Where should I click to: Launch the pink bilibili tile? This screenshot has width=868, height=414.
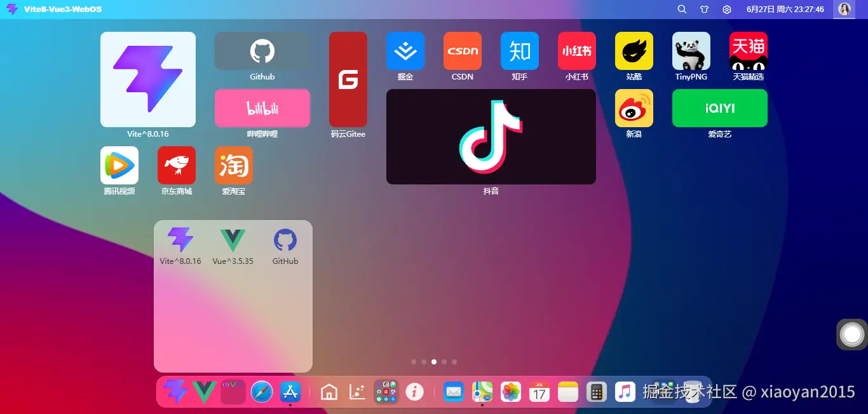coord(262,108)
